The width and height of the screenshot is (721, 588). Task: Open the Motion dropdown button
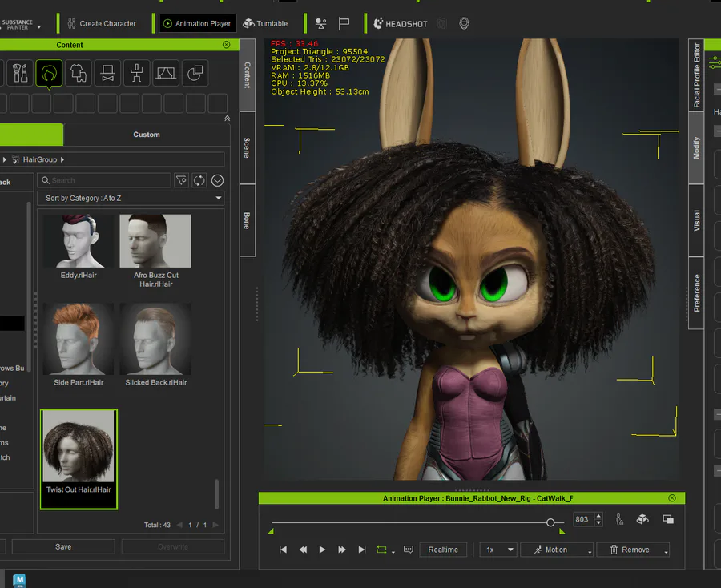click(x=557, y=550)
